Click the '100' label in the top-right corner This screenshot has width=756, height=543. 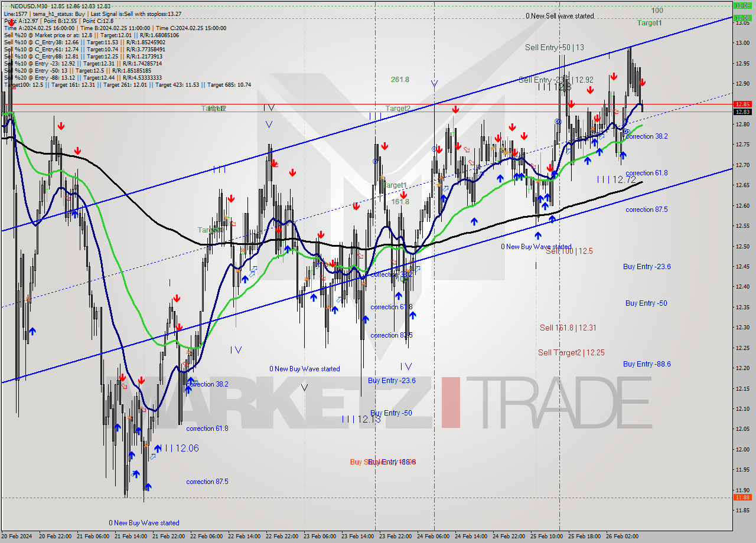(x=657, y=10)
